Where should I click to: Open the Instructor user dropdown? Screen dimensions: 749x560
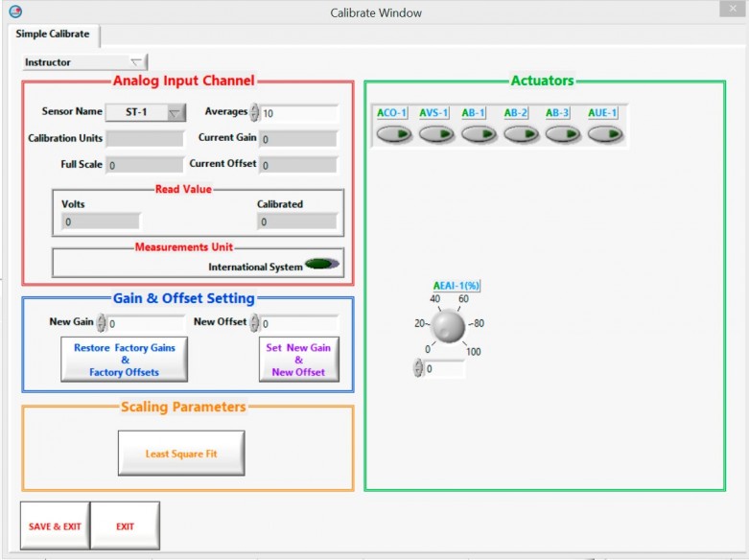point(85,62)
